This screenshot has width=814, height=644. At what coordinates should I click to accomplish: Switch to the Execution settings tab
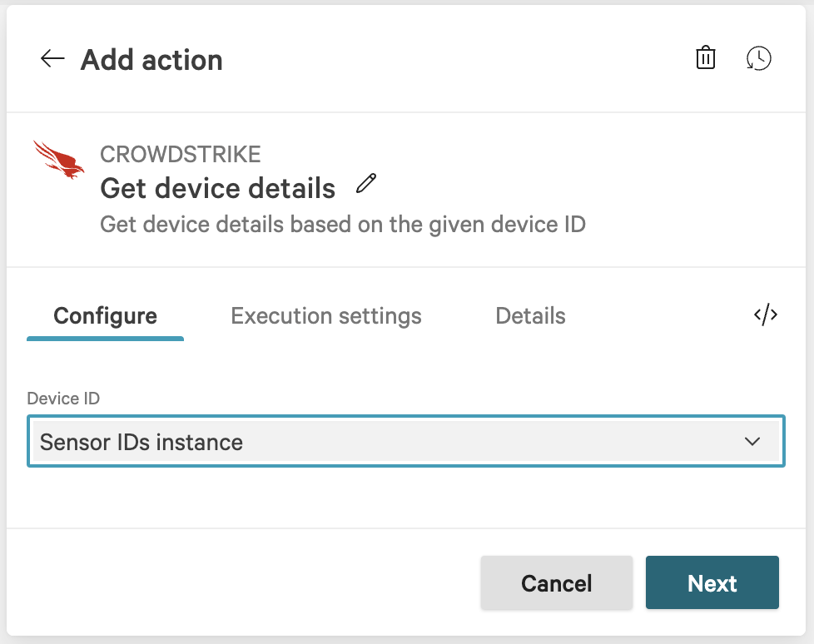[x=325, y=316]
